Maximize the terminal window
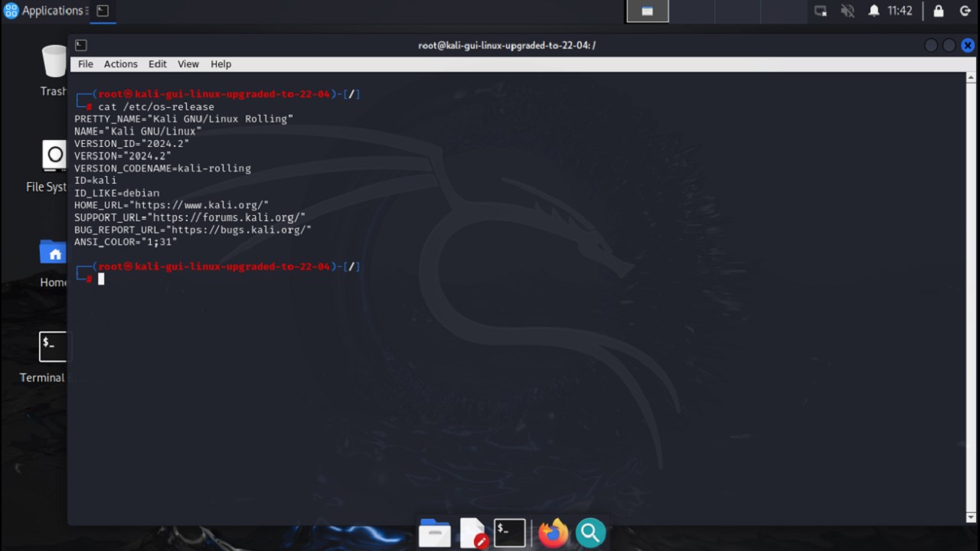The height and width of the screenshot is (551, 980). [949, 45]
